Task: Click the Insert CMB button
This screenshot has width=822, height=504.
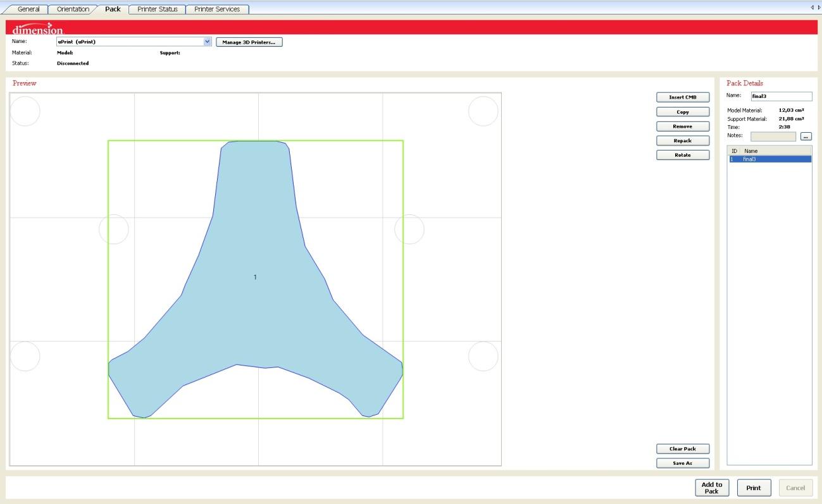Action: (x=683, y=97)
